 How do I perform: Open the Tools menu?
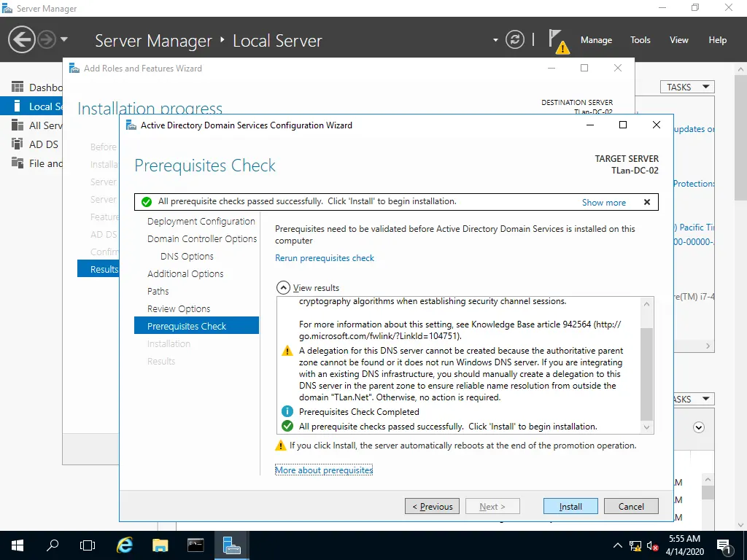coord(640,40)
